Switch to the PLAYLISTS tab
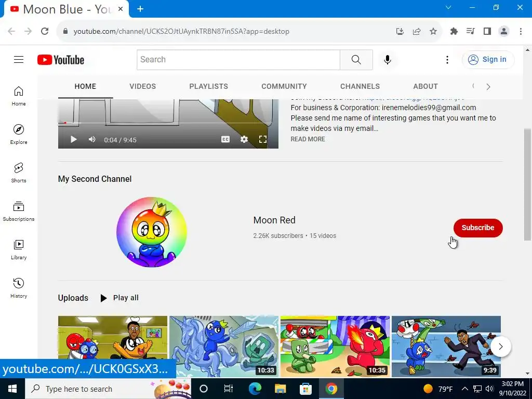 pos(209,87)
